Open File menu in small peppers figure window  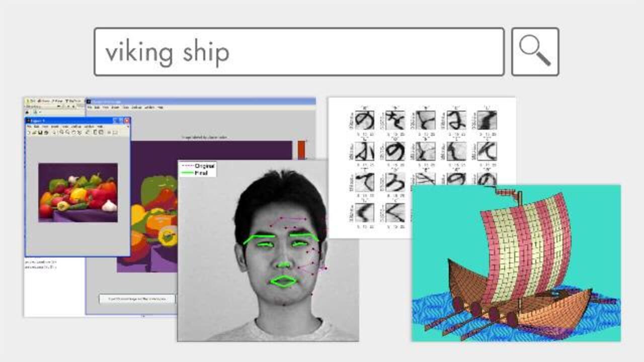pos(30,126)
